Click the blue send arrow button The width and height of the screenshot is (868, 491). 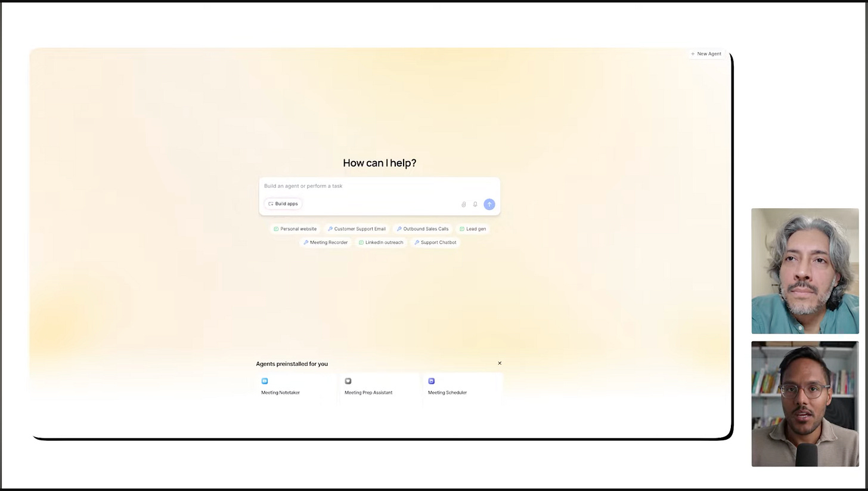(x=489, y=204)
